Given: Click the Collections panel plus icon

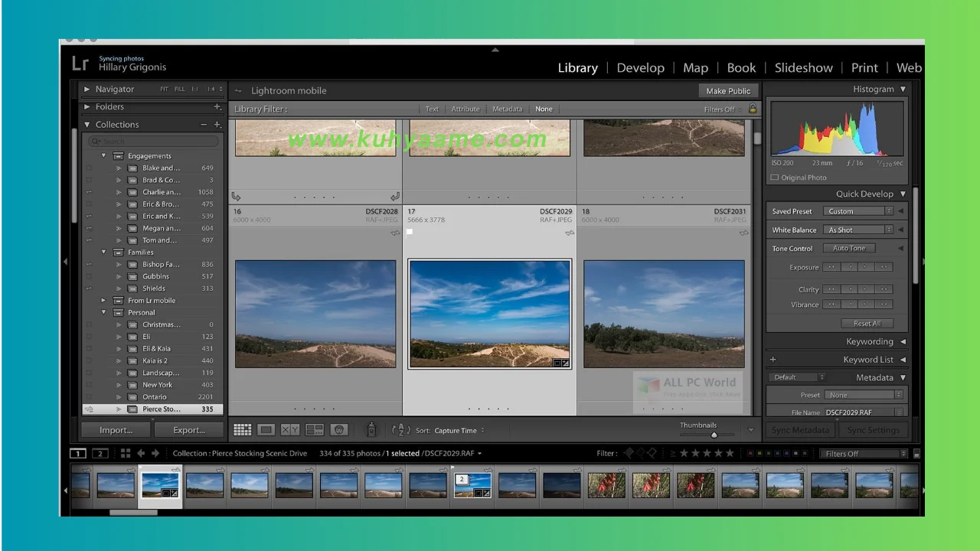Looking at the screenshot, I should (217, 124).
